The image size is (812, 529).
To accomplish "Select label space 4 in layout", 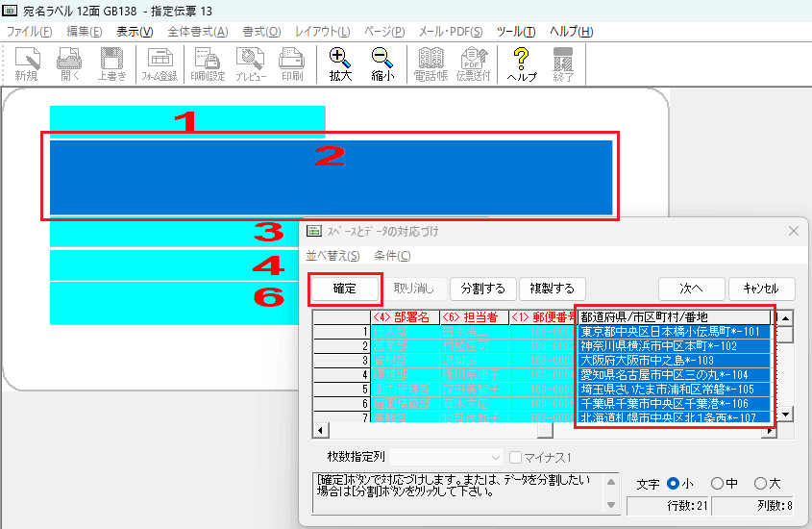I will pyautogui.click(x=174, y=265).
